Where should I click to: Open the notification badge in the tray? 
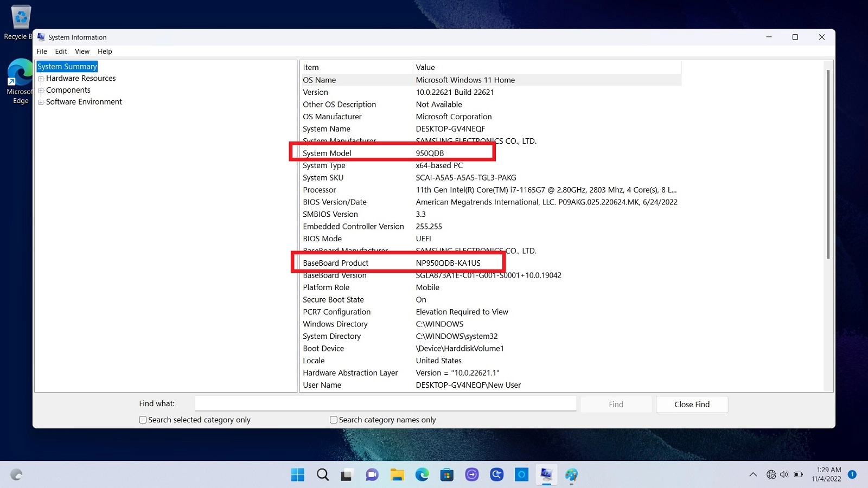coord(852,474)
